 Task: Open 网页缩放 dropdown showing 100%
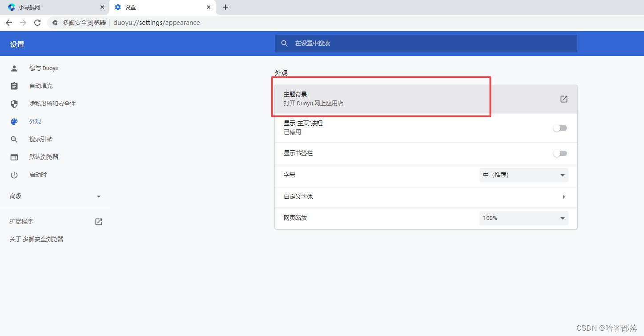(x=523, y=218)
